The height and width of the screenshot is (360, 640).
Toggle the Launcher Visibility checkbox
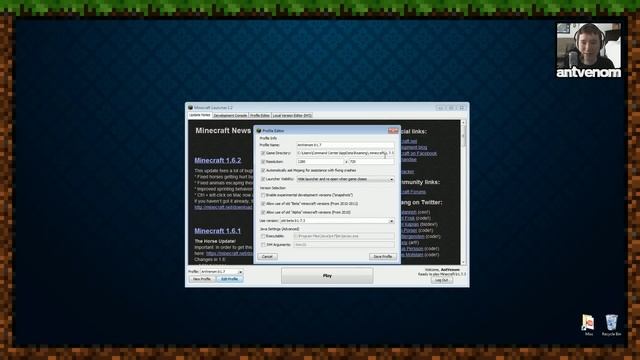[263, 179]
